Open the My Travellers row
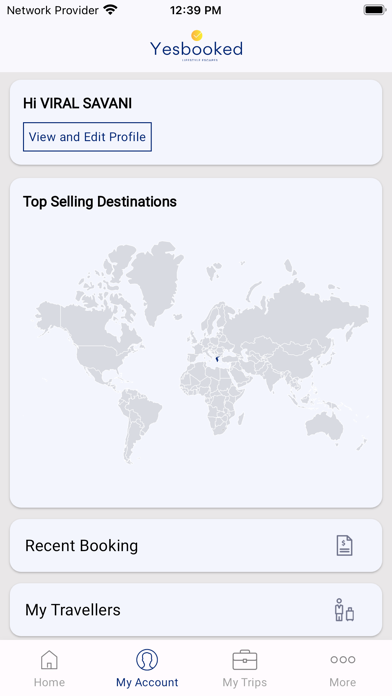The width and height of the screenshot is (392, 696). coord(196,609)
